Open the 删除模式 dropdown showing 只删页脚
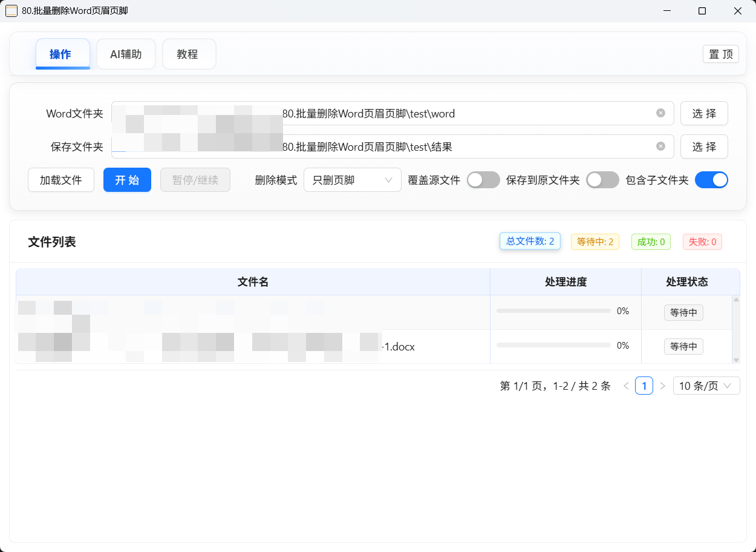The image size is (756, 552). click(x=352, y=180)
